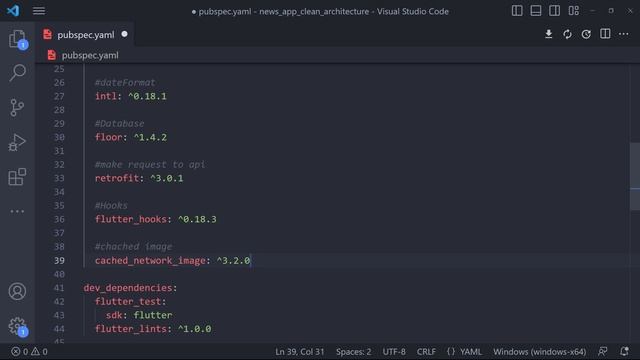Screen dimensions: 640x360
Task: Toggle bottom panel layout icon
Action: click(536, 11)
